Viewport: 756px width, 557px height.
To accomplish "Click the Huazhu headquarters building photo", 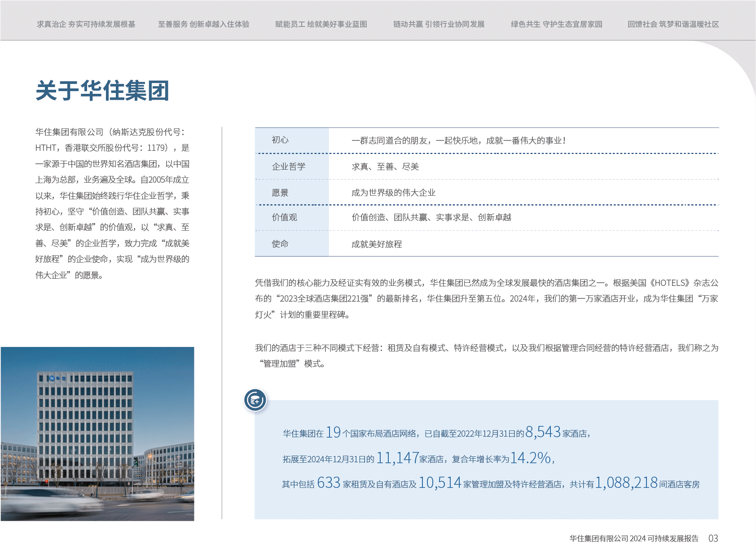I will pos(97,434).
